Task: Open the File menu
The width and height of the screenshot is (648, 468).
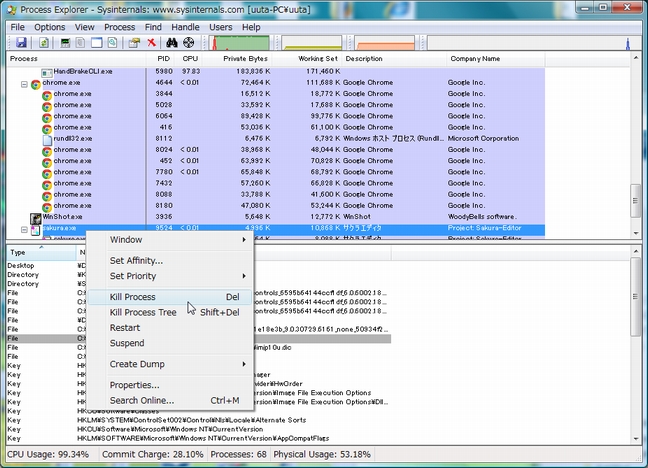Action: pos(17,27)
